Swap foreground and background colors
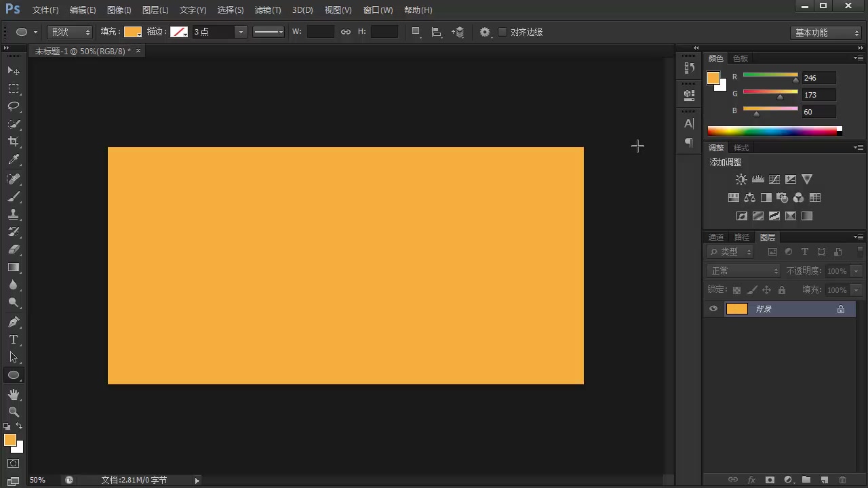 click(x=19, y=426)
